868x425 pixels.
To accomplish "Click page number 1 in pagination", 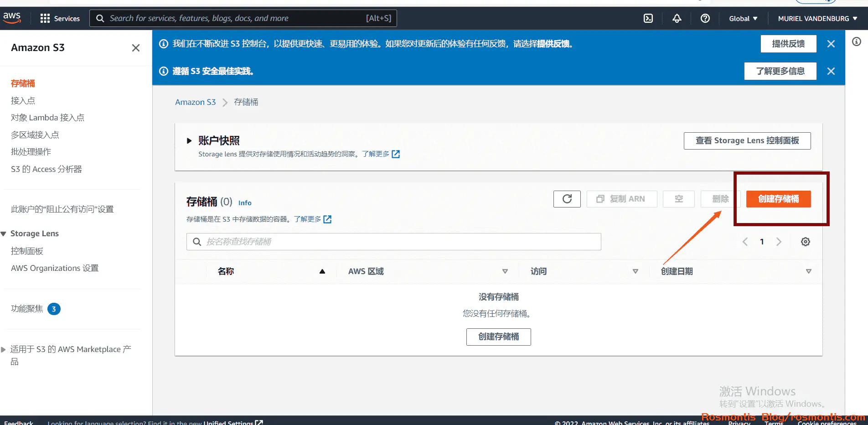I will click(762, 242).
